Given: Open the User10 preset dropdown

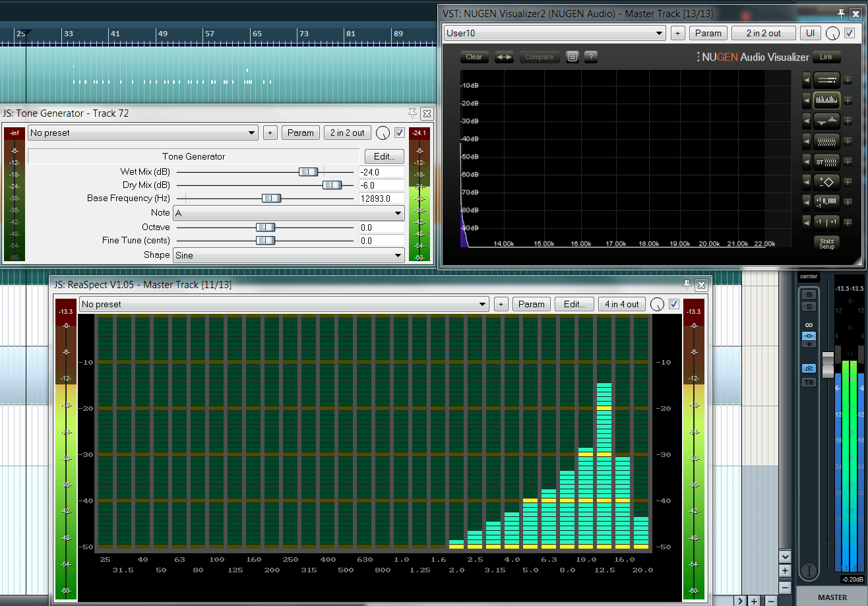Looking at the screenshot, I should click(555, 33).
